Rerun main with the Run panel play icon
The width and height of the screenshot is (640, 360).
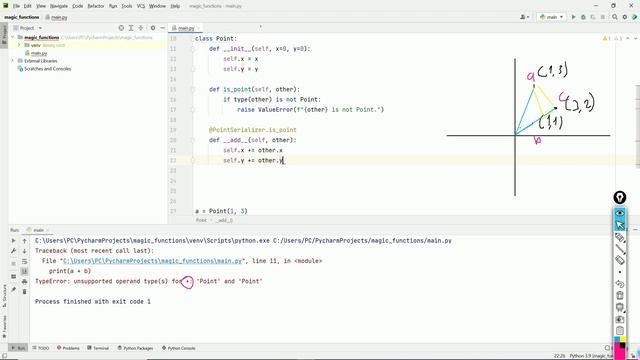[x=13, y=241]
